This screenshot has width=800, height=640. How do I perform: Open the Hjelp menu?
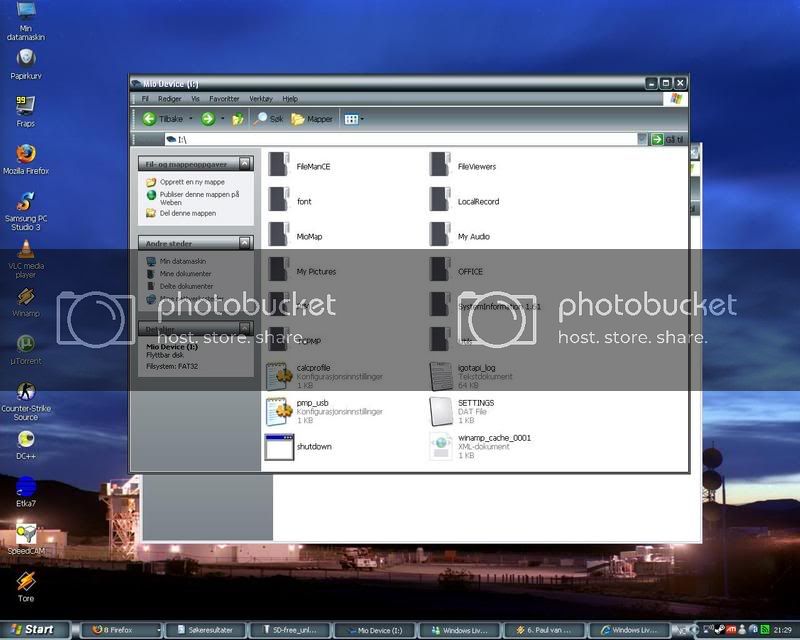(290, 99)
